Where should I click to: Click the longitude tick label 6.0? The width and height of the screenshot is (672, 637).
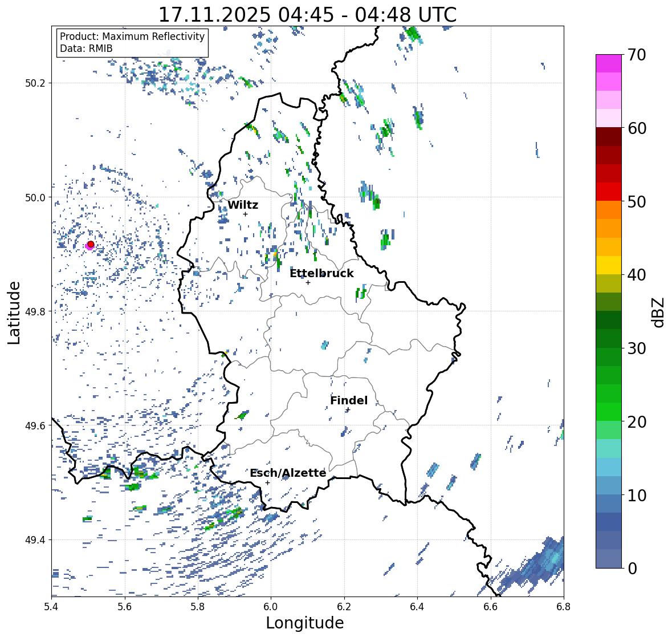tap(271, 606)
